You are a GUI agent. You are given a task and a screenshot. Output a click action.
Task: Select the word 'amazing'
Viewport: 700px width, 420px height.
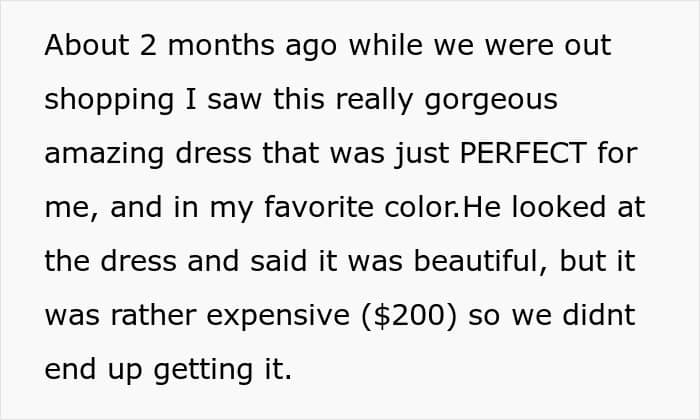click(x=104, y=155)
